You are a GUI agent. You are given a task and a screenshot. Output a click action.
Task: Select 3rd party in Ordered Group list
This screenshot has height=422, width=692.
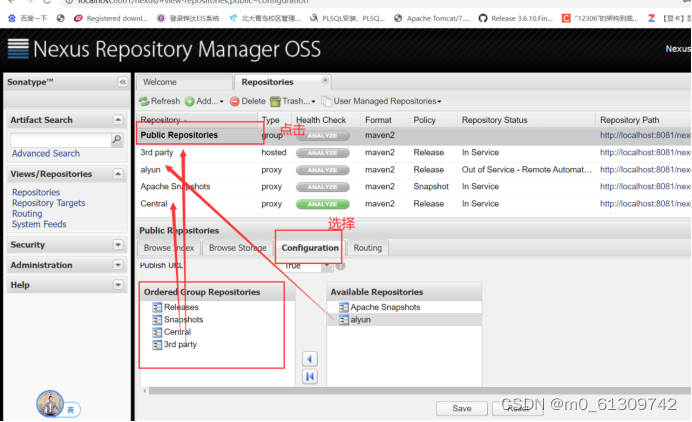click(x=175, y=344)
